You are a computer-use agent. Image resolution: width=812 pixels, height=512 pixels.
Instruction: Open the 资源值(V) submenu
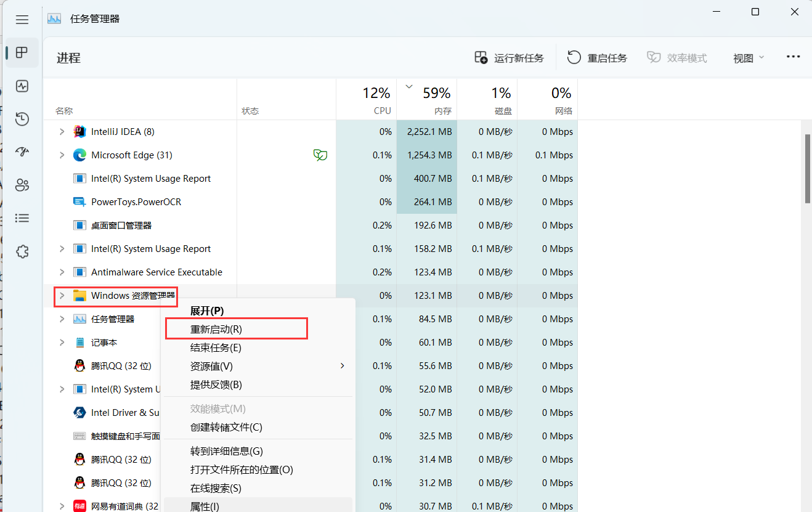coord(258,367)
